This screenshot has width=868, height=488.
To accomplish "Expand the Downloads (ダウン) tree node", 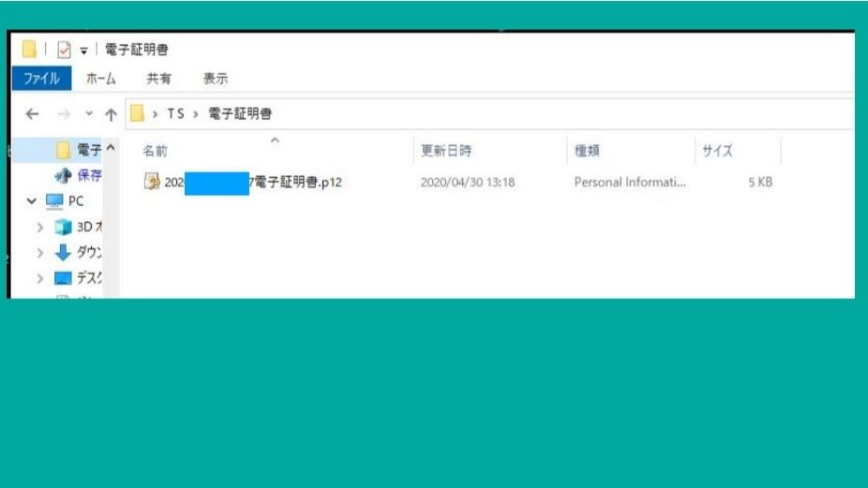I will coord(40,252).
